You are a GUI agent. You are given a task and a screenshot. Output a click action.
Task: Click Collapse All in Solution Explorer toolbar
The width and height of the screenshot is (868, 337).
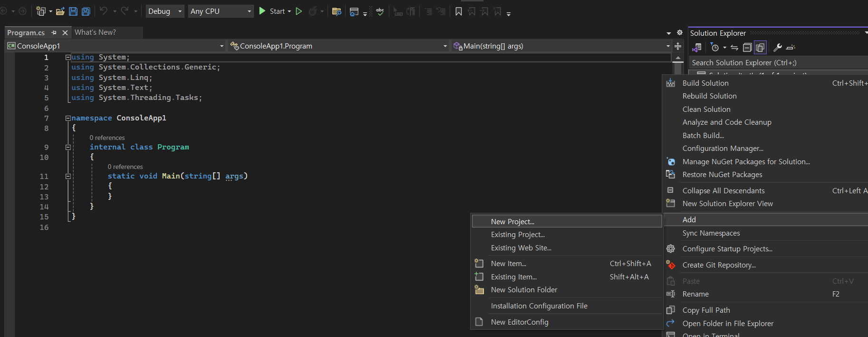747,48
